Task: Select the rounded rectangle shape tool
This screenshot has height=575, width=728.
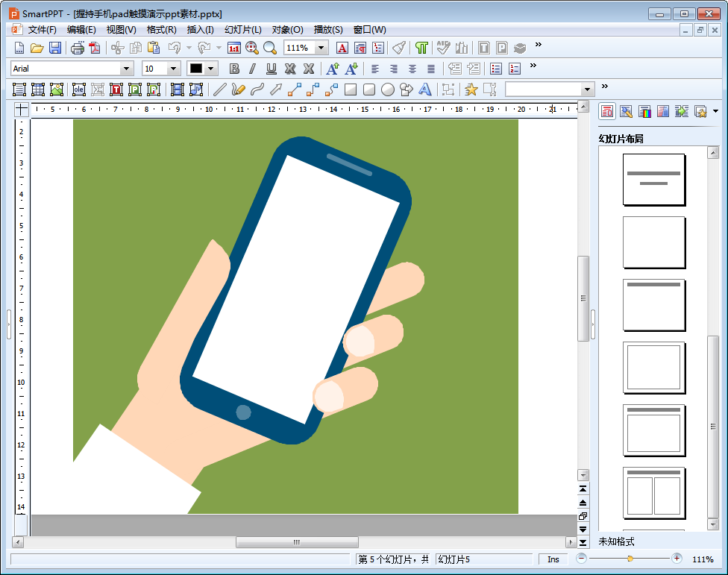Action: (x=369, y=89)
